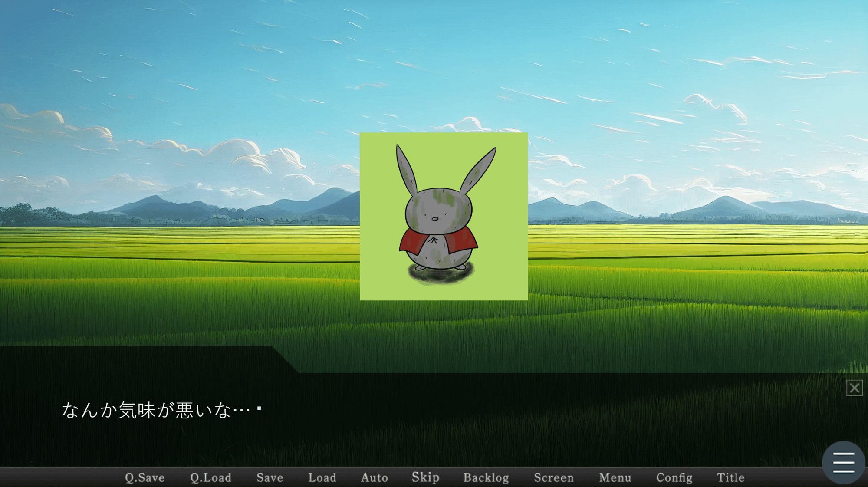Open the Menu from the bottom bar
This screenshot has width=868, height=487.
[615, 477]
